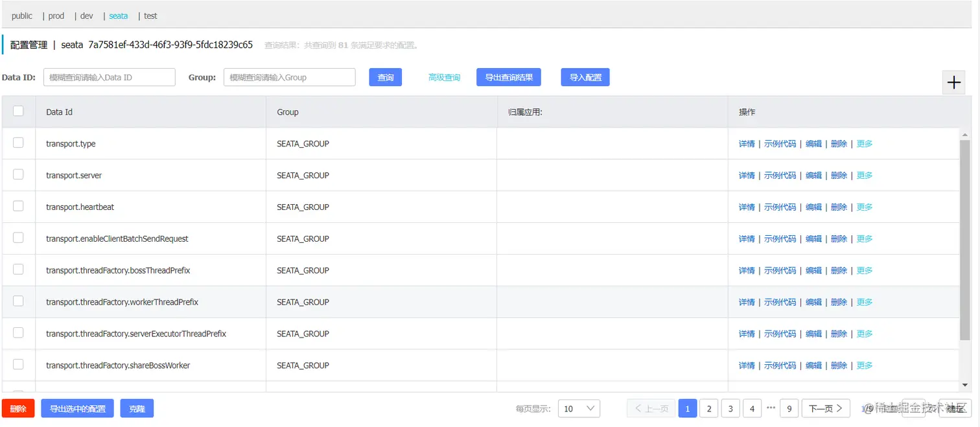Click the blue 查询 search button

pos(386,77)
